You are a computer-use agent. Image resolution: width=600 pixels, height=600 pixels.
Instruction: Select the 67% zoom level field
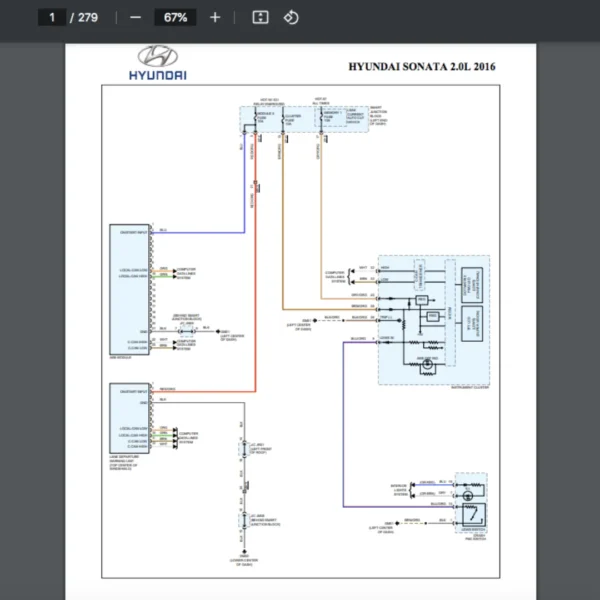pyautogui.click(x=175, y=18)
